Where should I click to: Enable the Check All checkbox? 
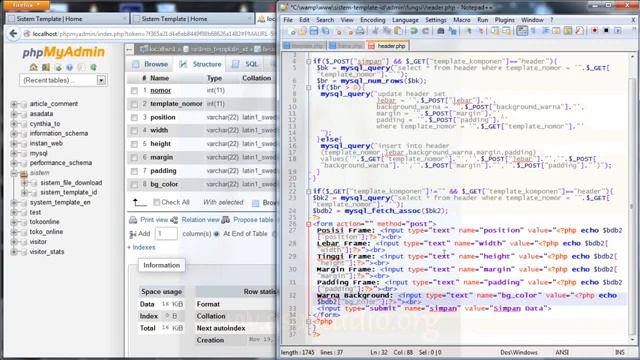click(156, 202)
